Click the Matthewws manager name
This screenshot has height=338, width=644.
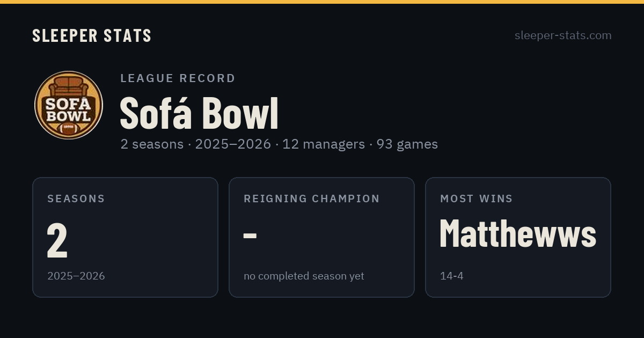click(x=518, y=234)
